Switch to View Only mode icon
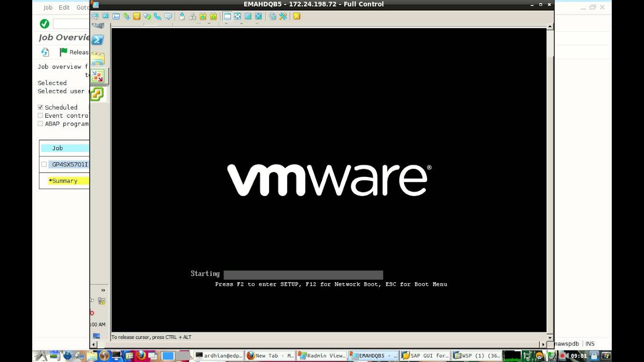 pos(105,16)
